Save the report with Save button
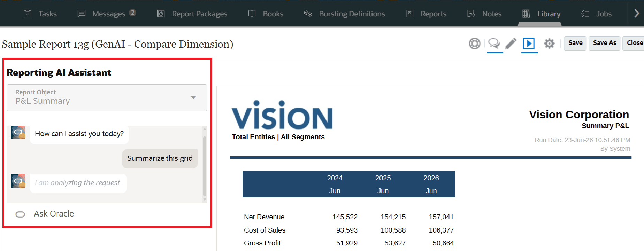Viewport: 644px width, 251px height. pos(575,43)
